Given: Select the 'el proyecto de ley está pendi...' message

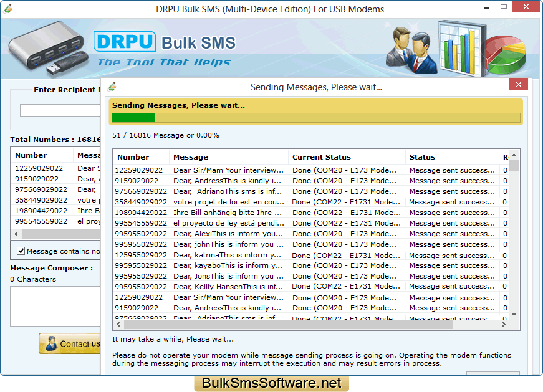Looking at the screenshot, I should click(x=229, y=223).
